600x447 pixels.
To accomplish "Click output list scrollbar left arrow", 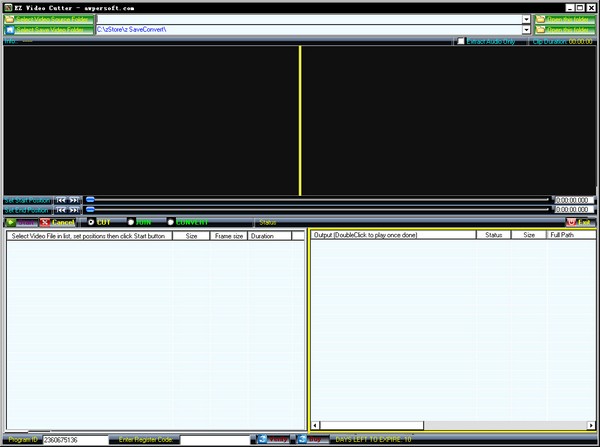I will pos(315,425).
